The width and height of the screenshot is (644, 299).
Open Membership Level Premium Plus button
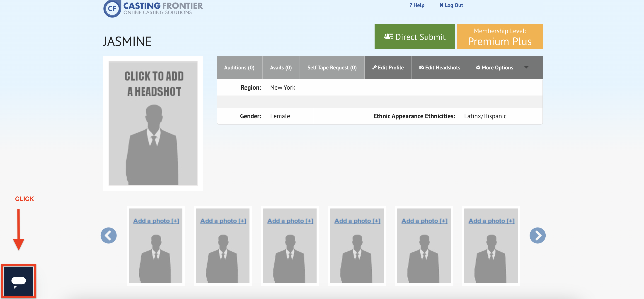click(x=499, y=37)
